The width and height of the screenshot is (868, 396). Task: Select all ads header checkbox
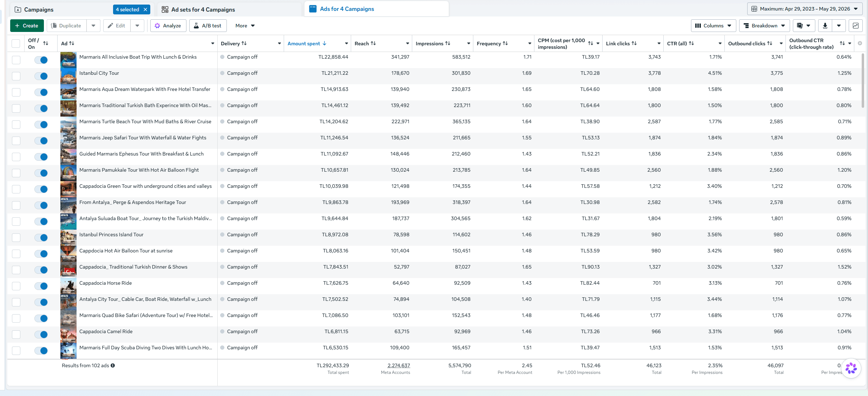coord(16,44)
